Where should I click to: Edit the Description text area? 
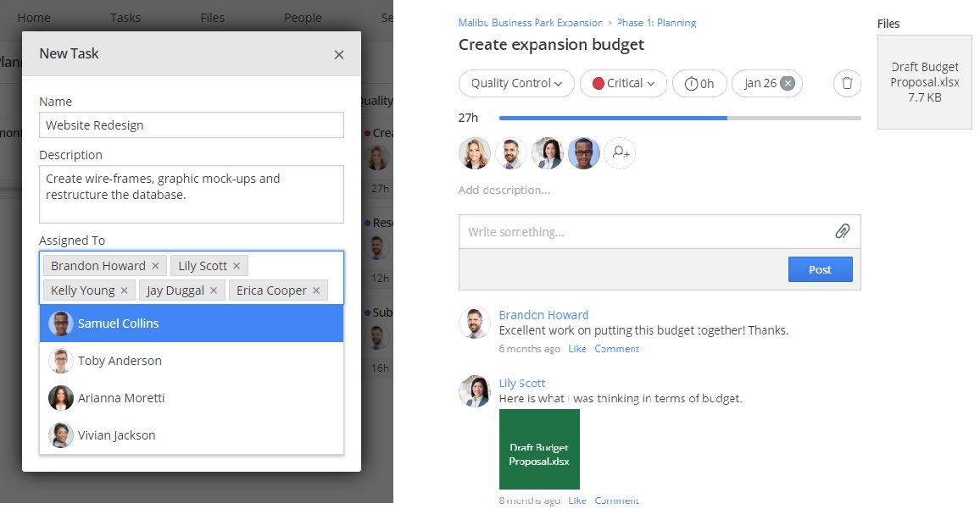pyautogui.click(x=192, y=194)
